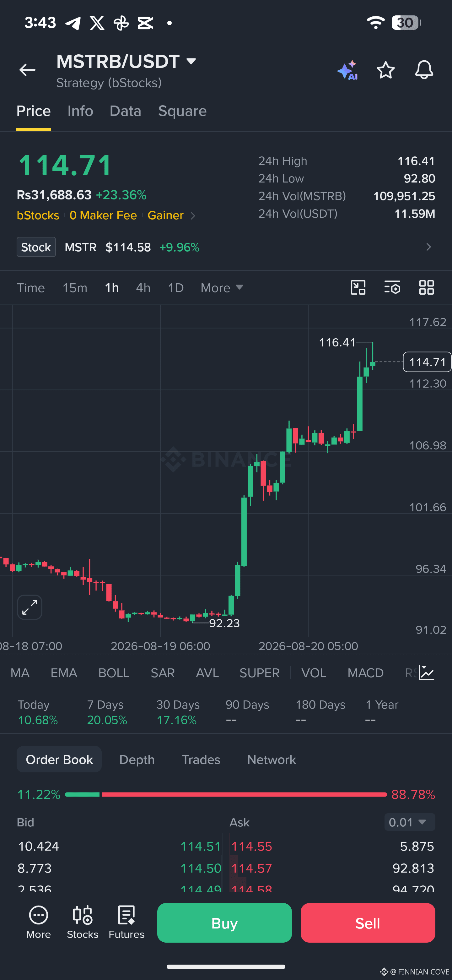Open price alerts bell icon

[x=424, y=70]
